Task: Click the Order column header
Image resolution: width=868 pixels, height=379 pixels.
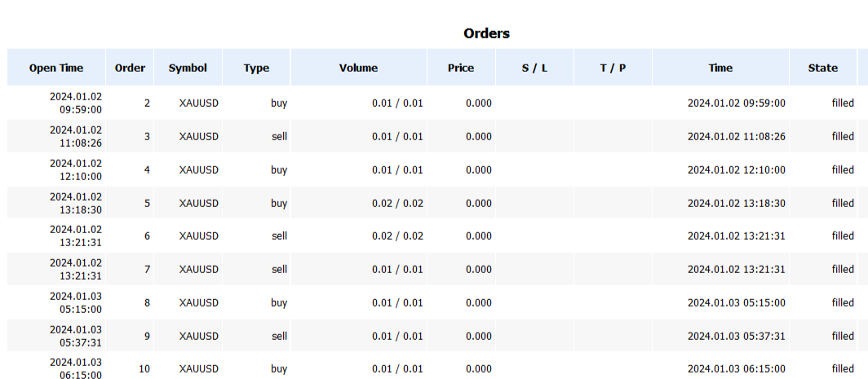Action: (130, 68)
